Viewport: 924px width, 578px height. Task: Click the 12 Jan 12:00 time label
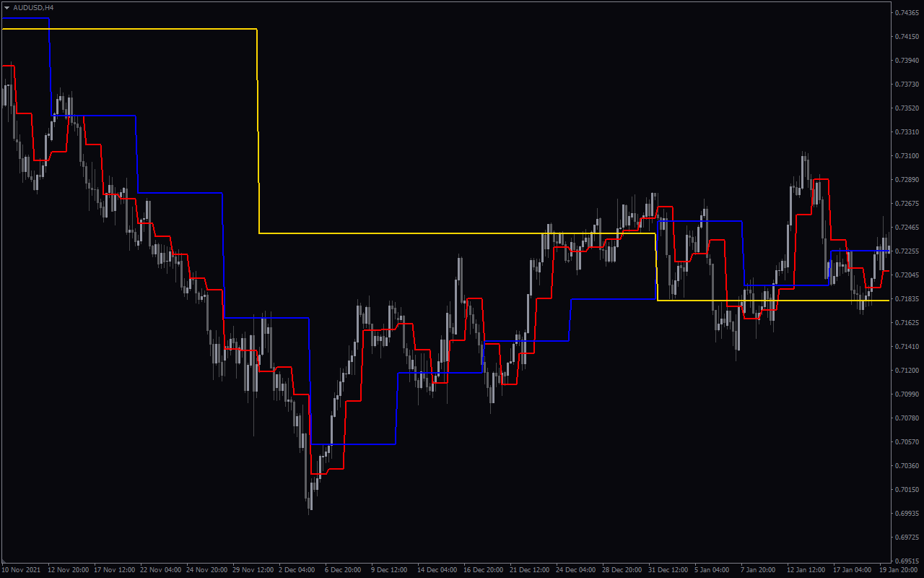807,570
